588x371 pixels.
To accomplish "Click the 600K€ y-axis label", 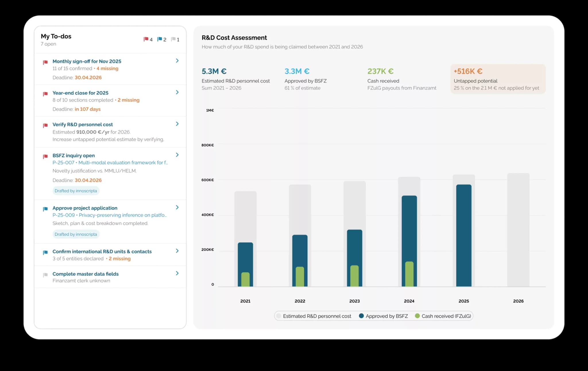I will point(208,180).
